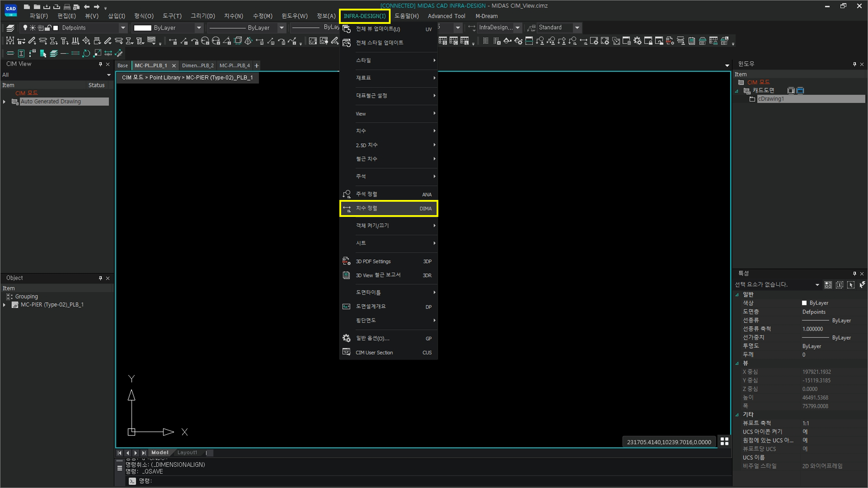Select cDrawing1 item in 윈도우 panel
This screenshot has height=488, width=868.
tap(811, 99)
